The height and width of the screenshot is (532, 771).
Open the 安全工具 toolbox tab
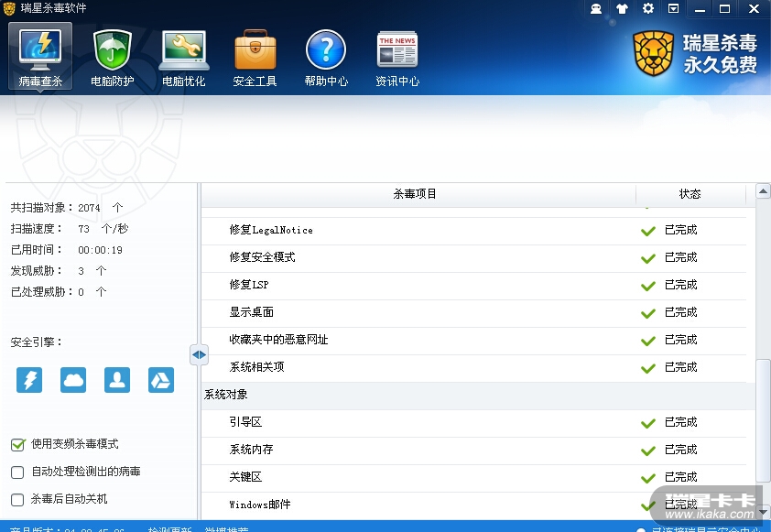(255, 56)
